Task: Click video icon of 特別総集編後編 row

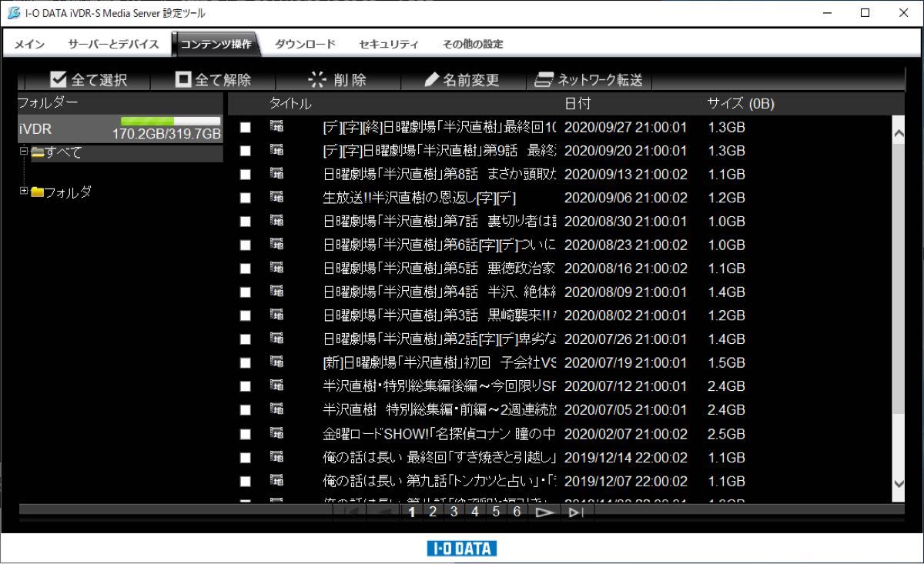Action: click(276, 386)
